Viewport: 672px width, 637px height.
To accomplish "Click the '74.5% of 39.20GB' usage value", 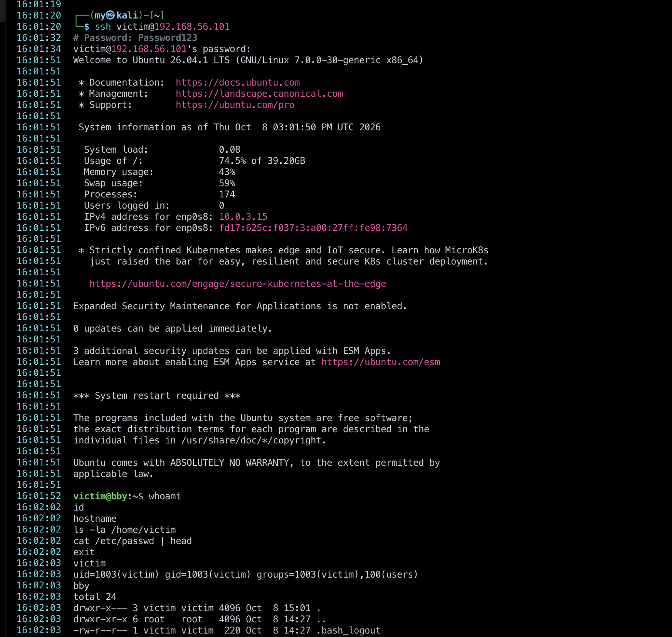I will pyautogui.click(x=262, y=161).
